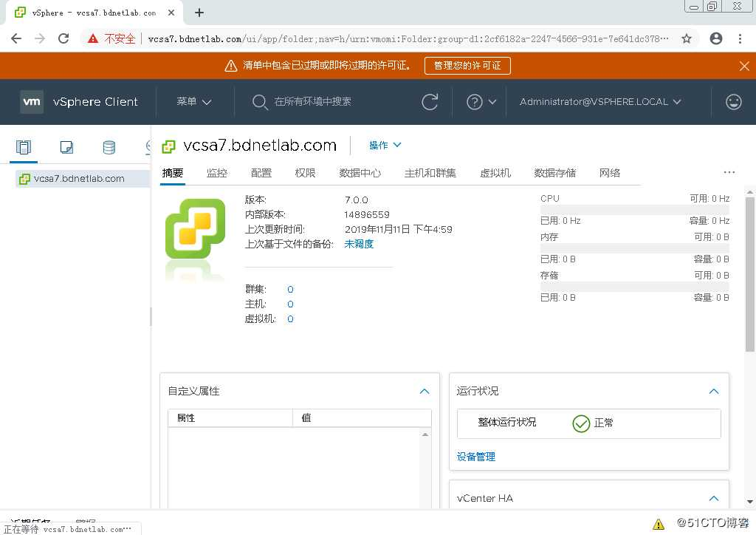Open the 数据存储 tab
This screenshot has height=535, width=756.
(555, 173)
